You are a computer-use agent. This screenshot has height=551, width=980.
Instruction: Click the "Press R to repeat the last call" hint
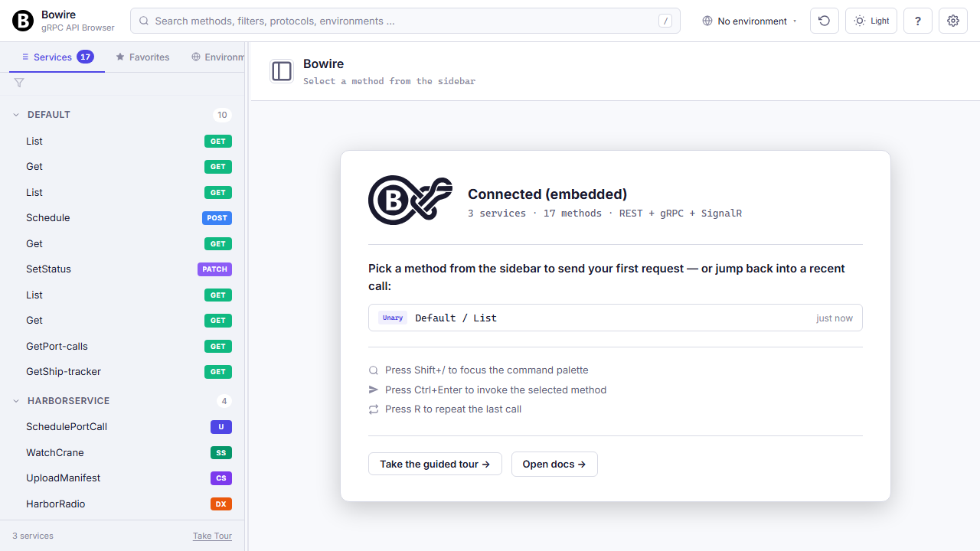point(453,409)
